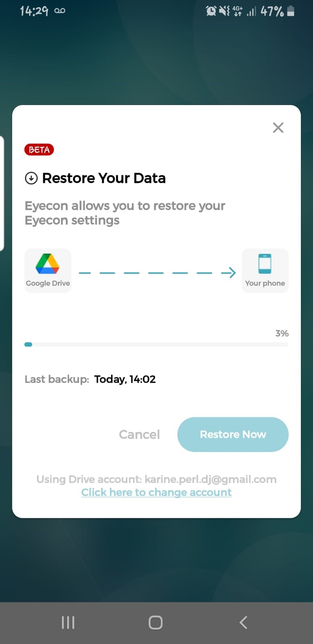313x644 pixels.
Task: Tap the restore progress bar
Action: point(156,345)
